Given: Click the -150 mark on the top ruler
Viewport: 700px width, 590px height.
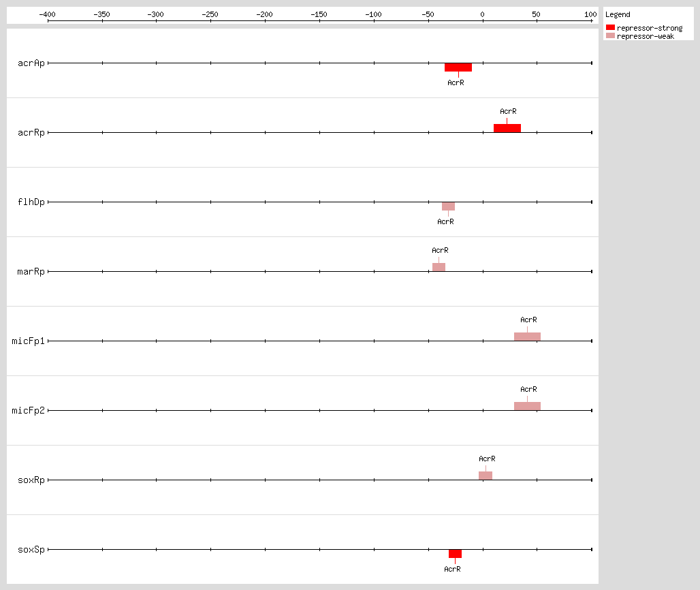Looking at the screenshot, I should pos(319,14).
